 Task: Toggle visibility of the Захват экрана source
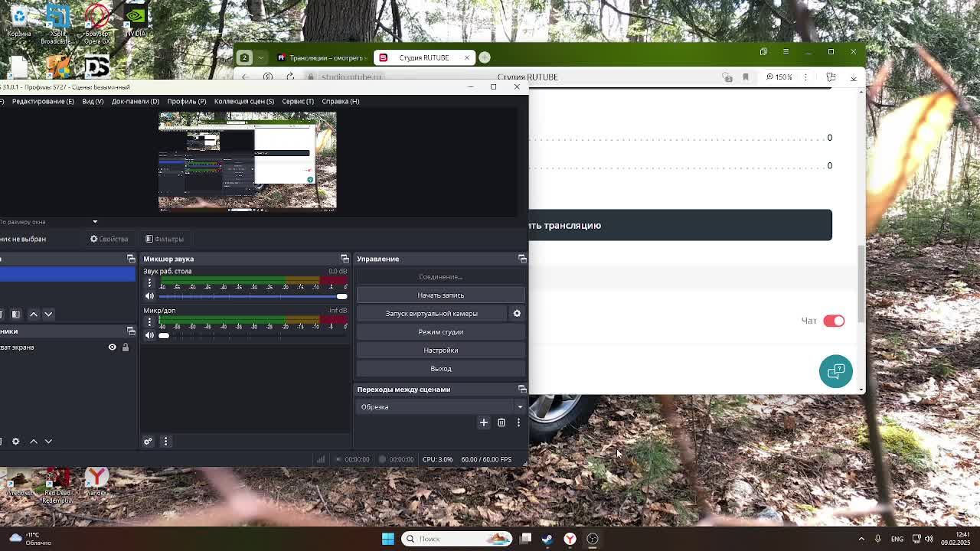pyautogui.click(x=112, y=347)
